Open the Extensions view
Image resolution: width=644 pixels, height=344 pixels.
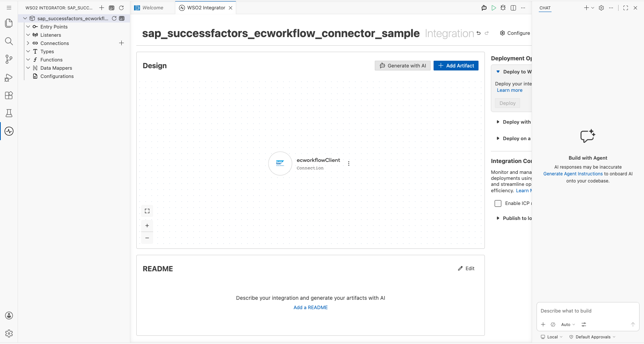[9, 95]
